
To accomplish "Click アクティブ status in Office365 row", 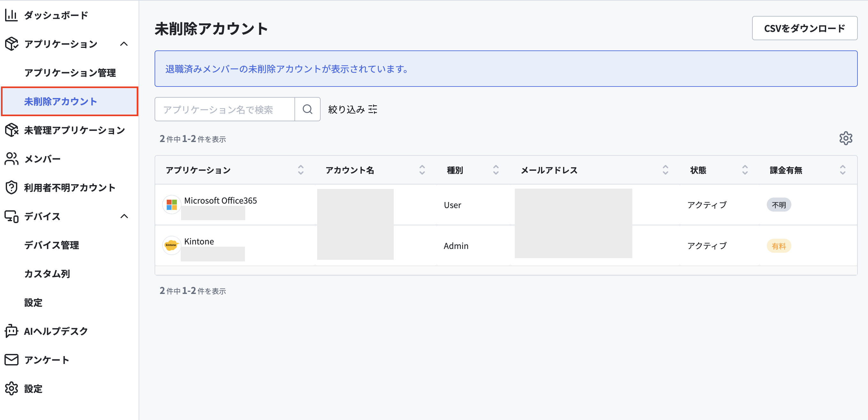I will 707,205.
